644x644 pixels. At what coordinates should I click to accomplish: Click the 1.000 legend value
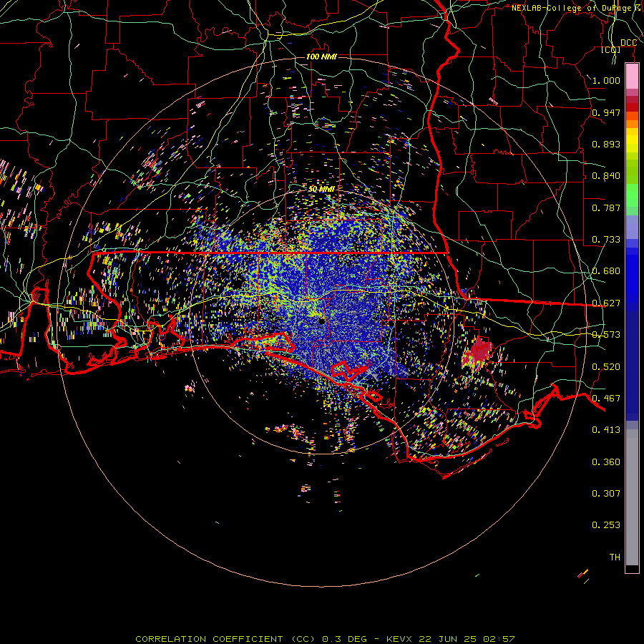(606, 81)
